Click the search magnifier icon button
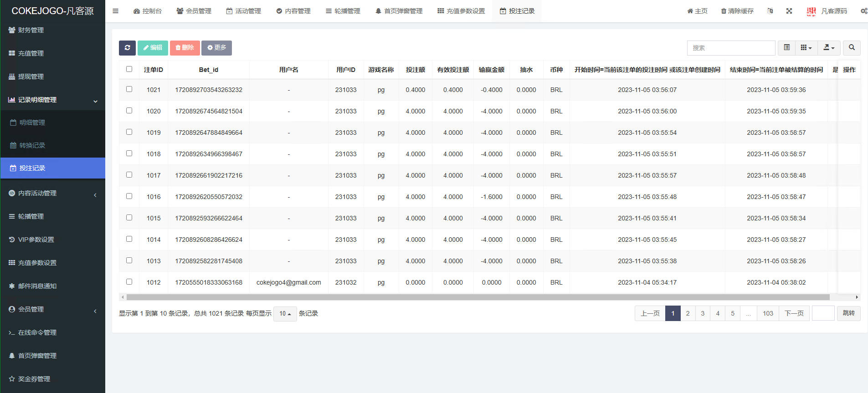This screenshot has width=868, height=393. [851, 48]
